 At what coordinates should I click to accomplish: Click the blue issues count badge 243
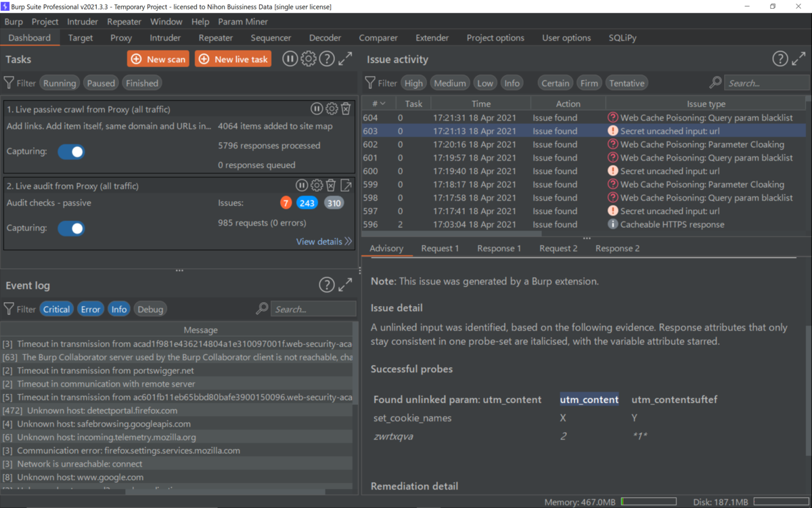[x=307, y=203]
